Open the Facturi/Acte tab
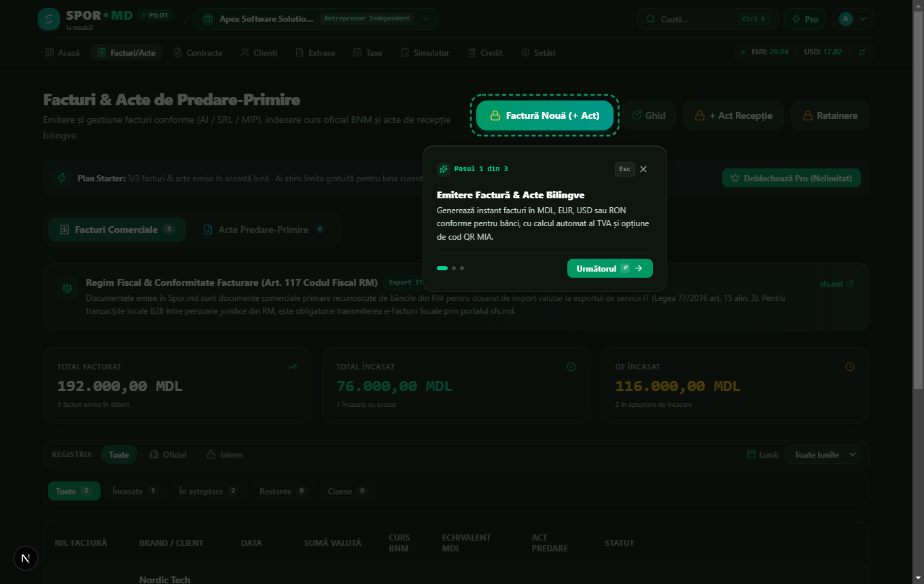The width and height of the screenshot is (924, 584). [x=126, y=52]
